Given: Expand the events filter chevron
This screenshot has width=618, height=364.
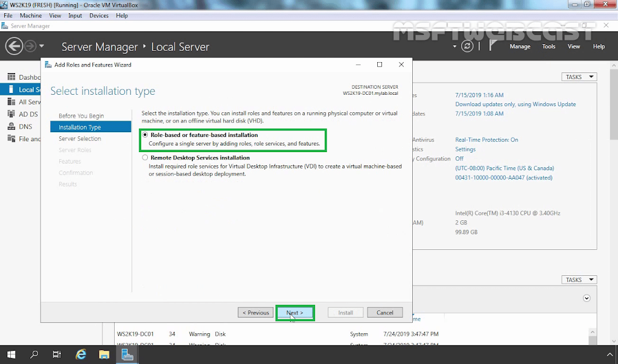Looking at the screenshot, I should [587, 298].
